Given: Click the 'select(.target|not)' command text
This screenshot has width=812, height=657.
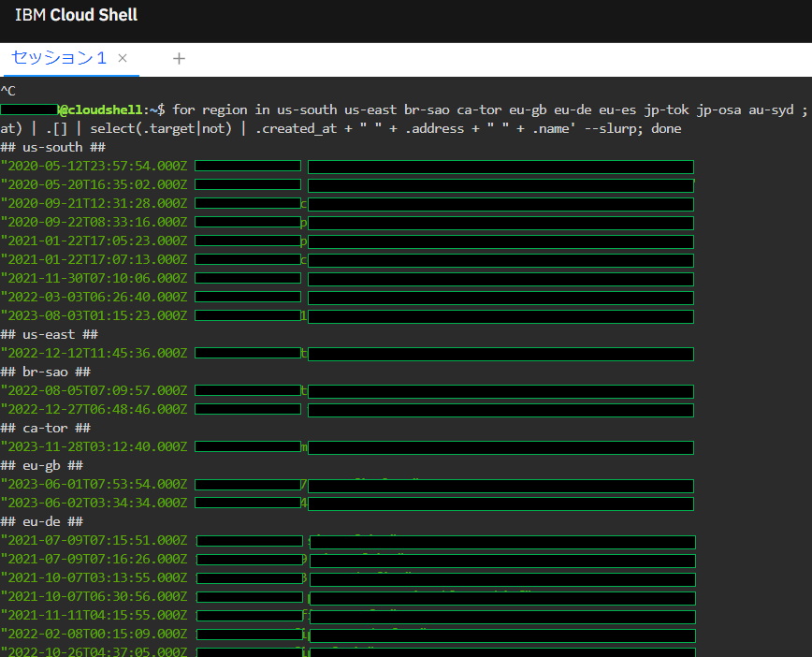Looking at the screenshot, I should (x=161, y=128).
